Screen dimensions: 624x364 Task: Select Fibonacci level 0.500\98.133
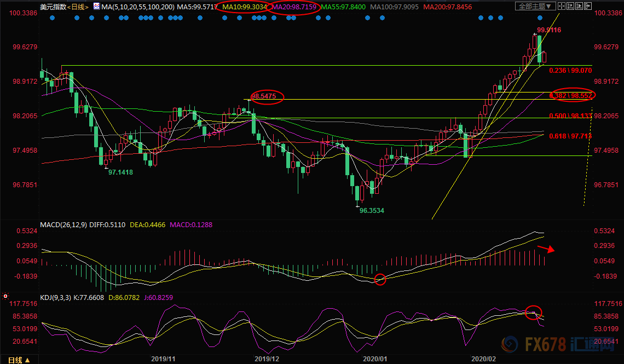[x=570, y=115]
